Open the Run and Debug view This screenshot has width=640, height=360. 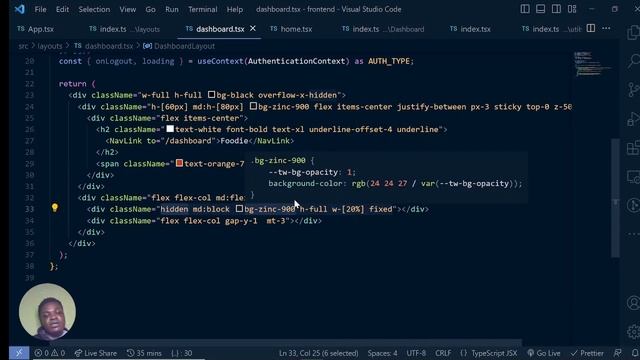[633, 118]
